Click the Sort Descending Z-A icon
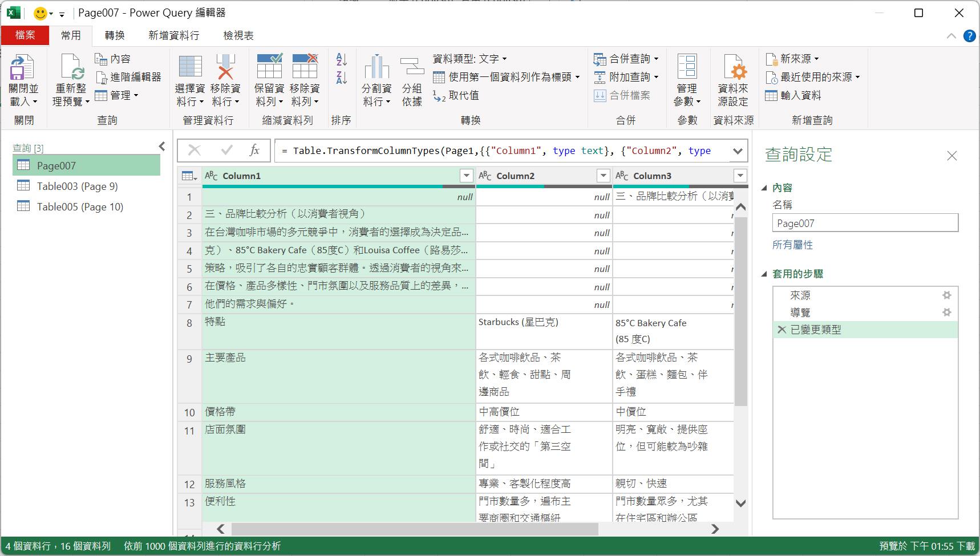The height and width of the screenshot is (556, 980). 341,78
